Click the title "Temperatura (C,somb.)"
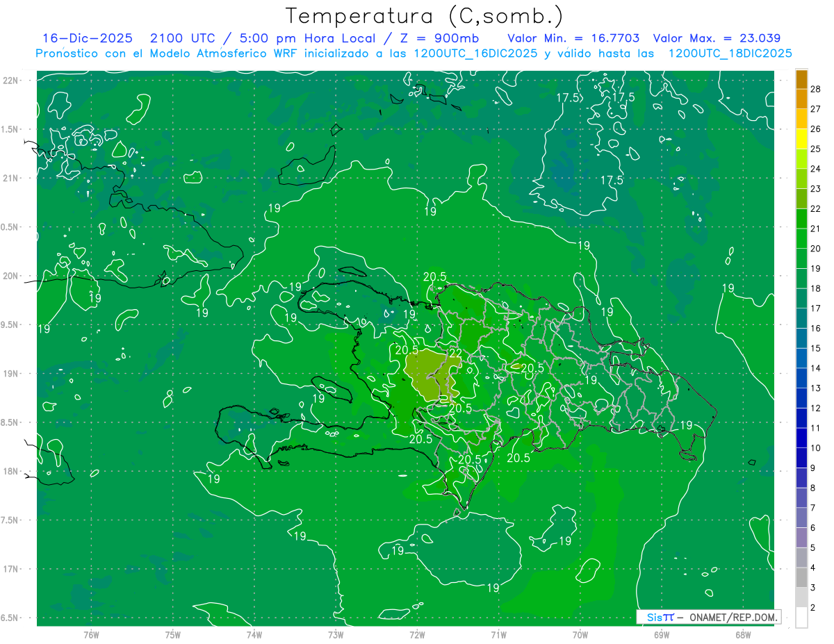834x644 pixels. click(425, 16)
